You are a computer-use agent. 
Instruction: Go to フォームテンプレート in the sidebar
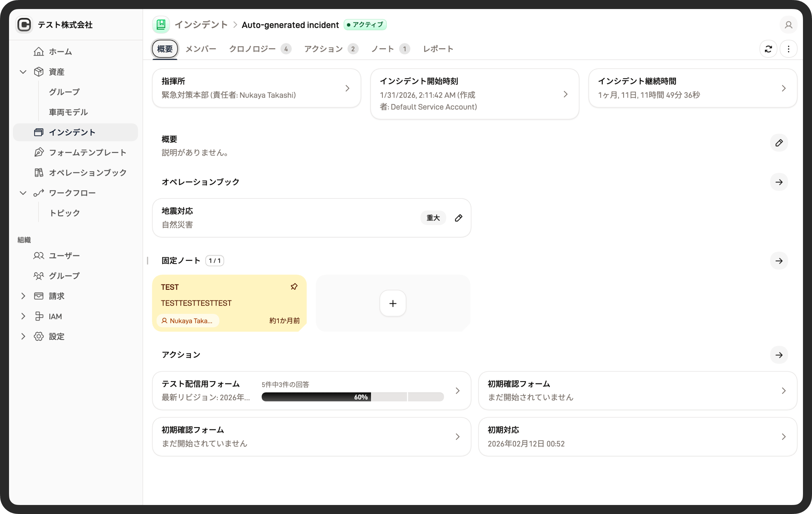[87, 152]
